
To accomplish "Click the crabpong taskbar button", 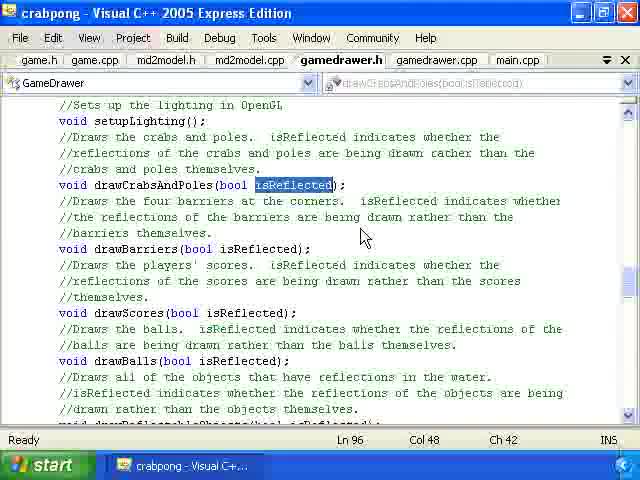I will (x=188, y=466).
